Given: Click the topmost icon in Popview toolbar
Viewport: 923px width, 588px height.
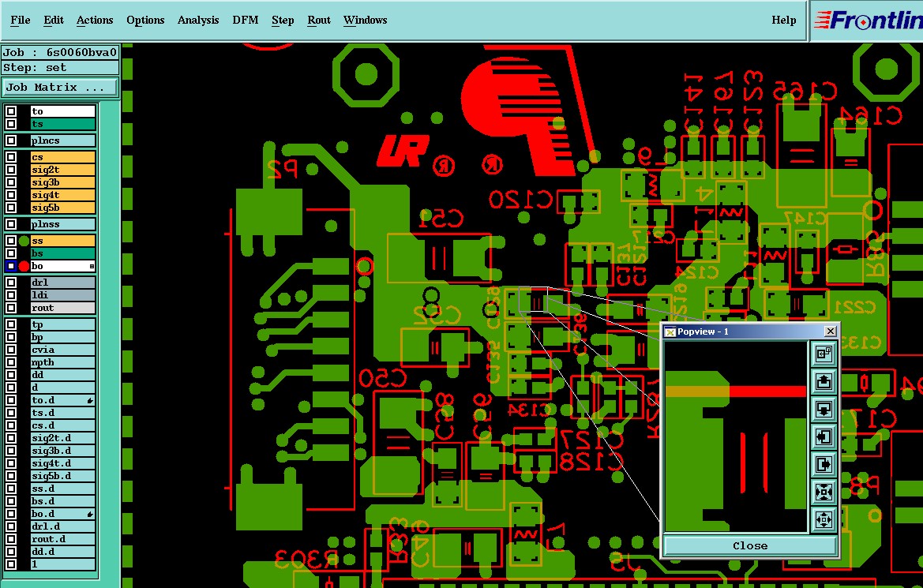Looking at the screenshot, I should point(824,353).
